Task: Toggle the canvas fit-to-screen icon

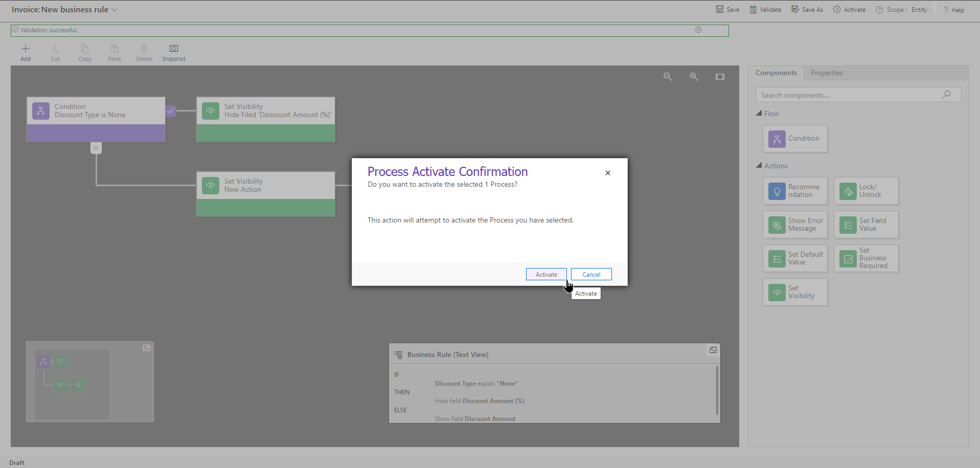Action: pyautogui.click(x=720, y=76)
